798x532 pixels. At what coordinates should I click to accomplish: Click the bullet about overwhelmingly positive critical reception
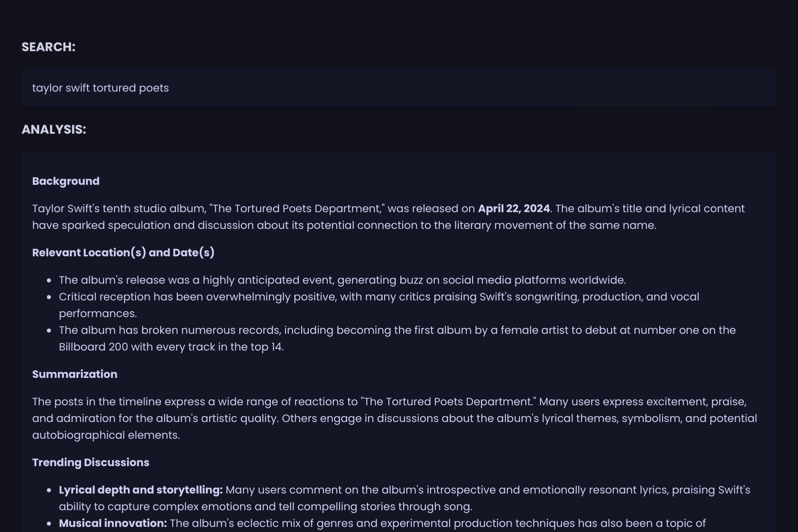[x=379, y=297]
